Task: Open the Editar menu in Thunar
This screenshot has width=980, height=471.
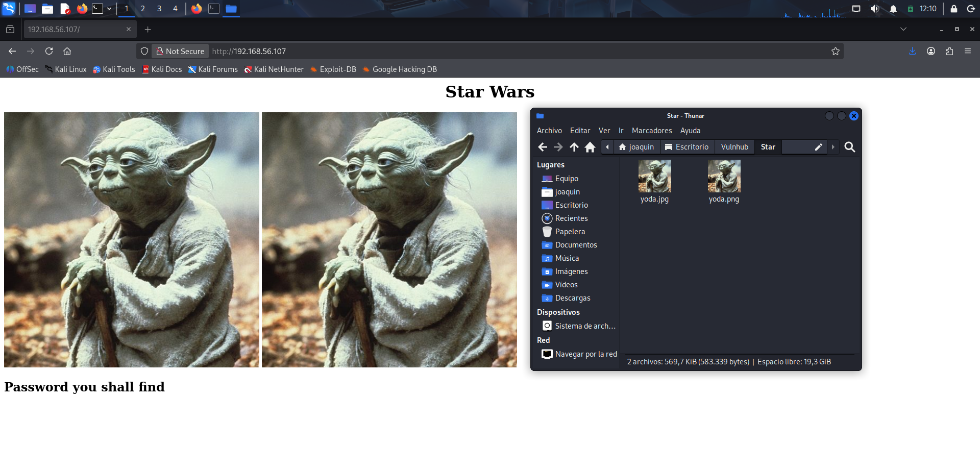Action: [x=580, y=131]
